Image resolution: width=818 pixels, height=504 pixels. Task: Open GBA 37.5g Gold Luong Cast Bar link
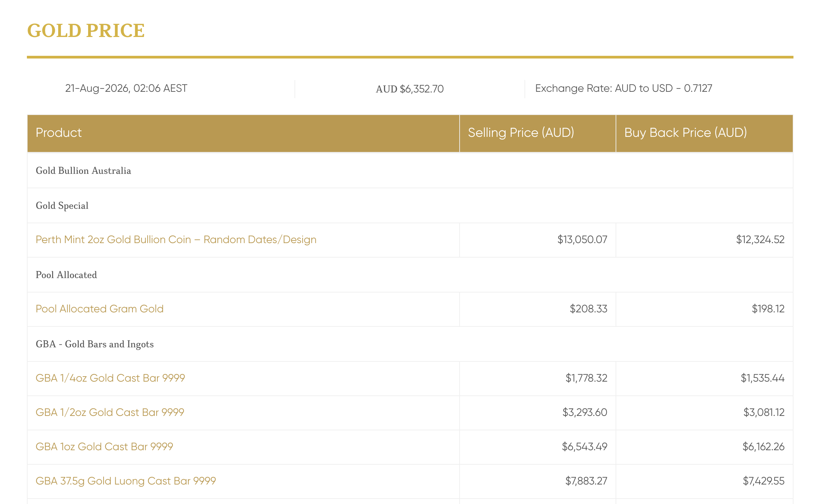pyautogui.click(x=126, y=481)
